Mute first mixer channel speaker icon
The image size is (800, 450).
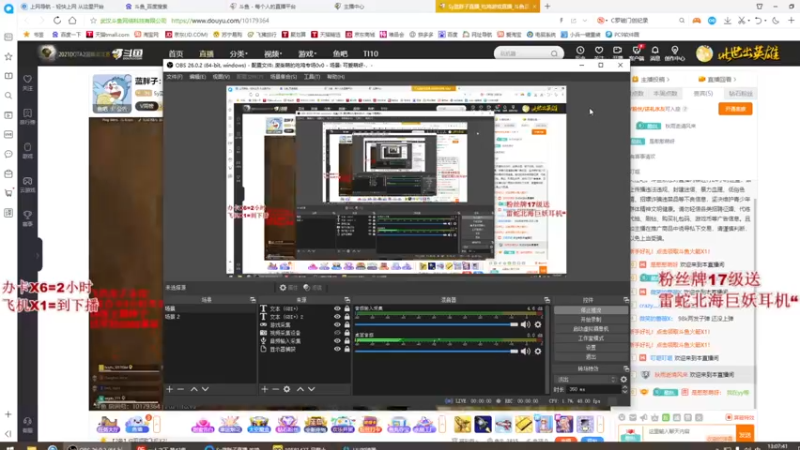pos(526,324)
